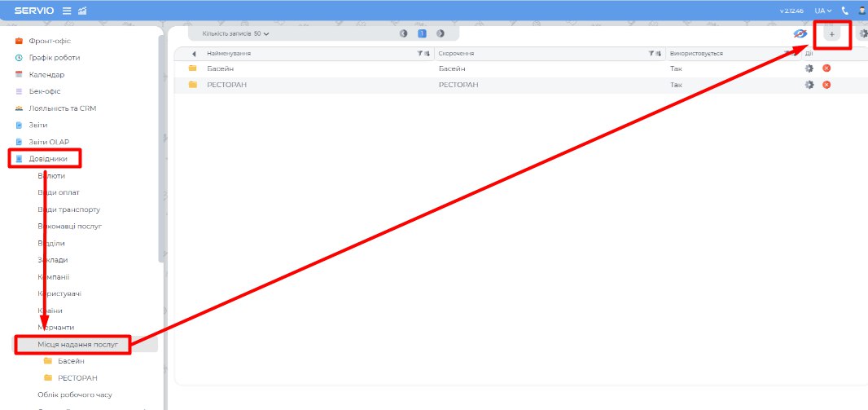Open the РЕСТОРАН folder in sidebar tree
Image resolution: width=868 pixels, height=410 pixels.
tap(77, 378)
